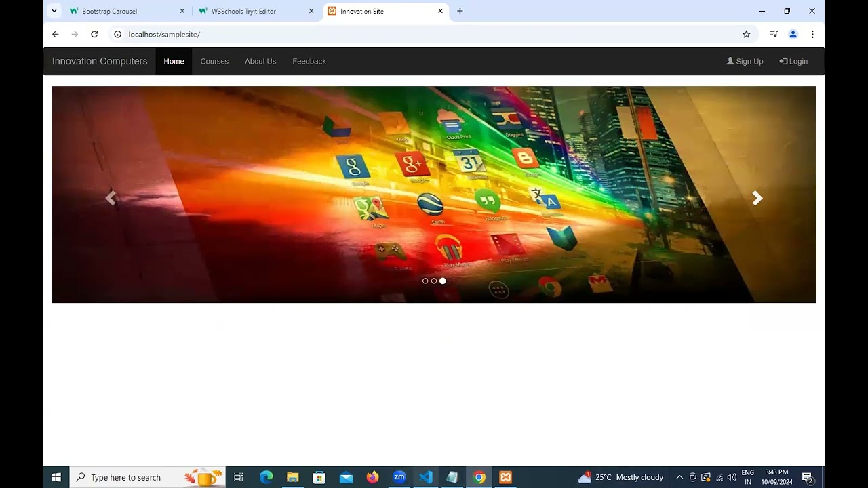Screen dimensions: 868x488
Task: Switch to Chrome on the taskbar
Action: [x=479, y=477]
